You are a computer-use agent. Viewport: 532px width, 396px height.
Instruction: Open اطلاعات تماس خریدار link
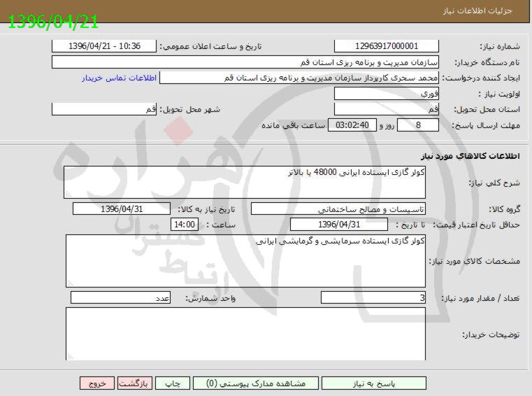[x=119, y=78]
